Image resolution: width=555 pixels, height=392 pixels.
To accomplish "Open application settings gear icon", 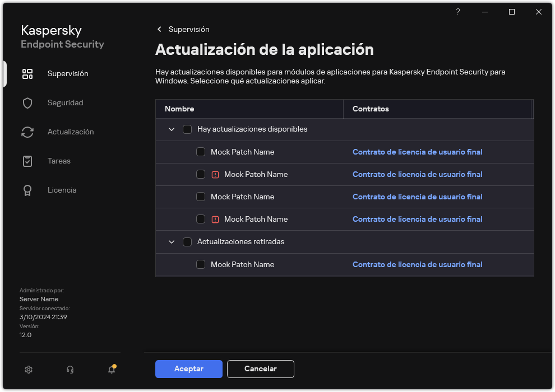I will point(29,370).
